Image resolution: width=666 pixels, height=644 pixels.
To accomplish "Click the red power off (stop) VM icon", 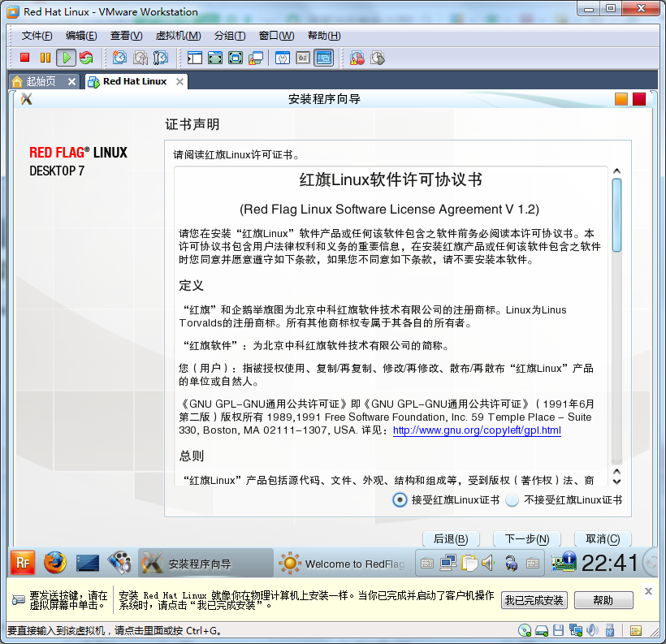I will pyautogui.click(x=24, y=58).
